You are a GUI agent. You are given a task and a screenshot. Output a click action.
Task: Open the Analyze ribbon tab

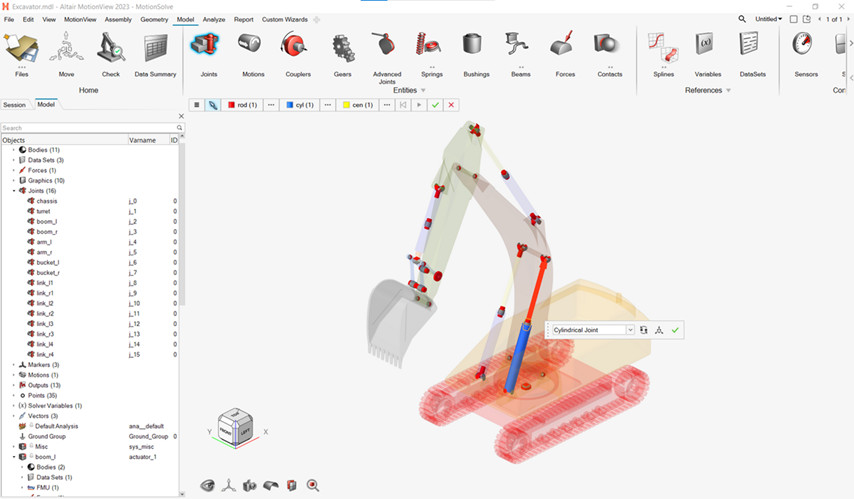coord(214,19)
